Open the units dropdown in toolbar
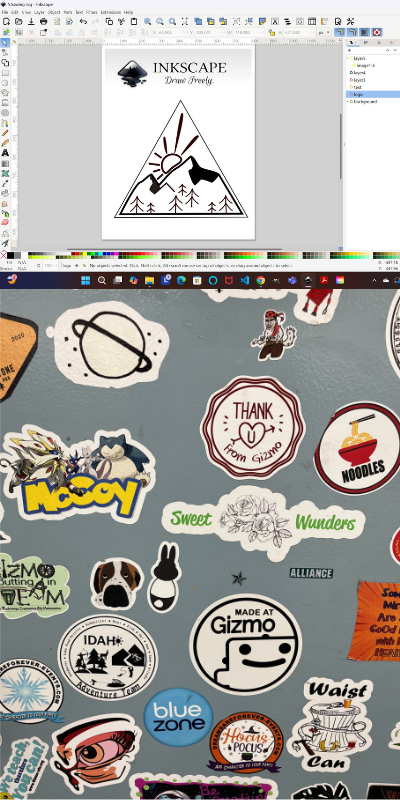Image resolution: width=400 pixels, height=800 pixels. pyautogui.click(x=322, y=32)
